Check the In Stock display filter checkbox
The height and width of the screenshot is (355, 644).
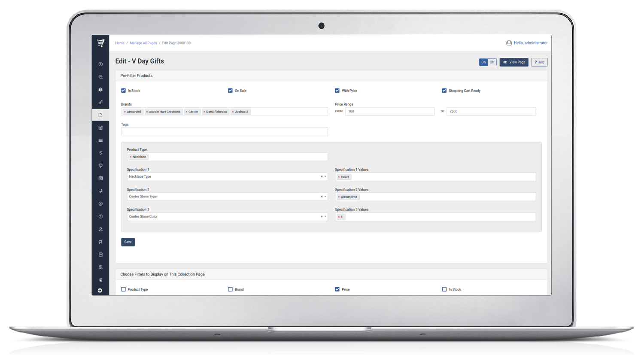point(444,289)
